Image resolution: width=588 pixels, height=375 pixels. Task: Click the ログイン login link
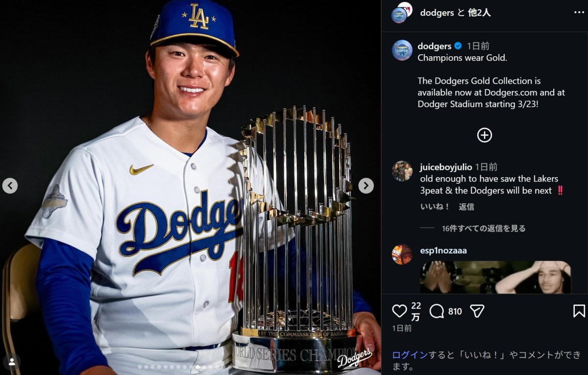click(x=410, y=355)
